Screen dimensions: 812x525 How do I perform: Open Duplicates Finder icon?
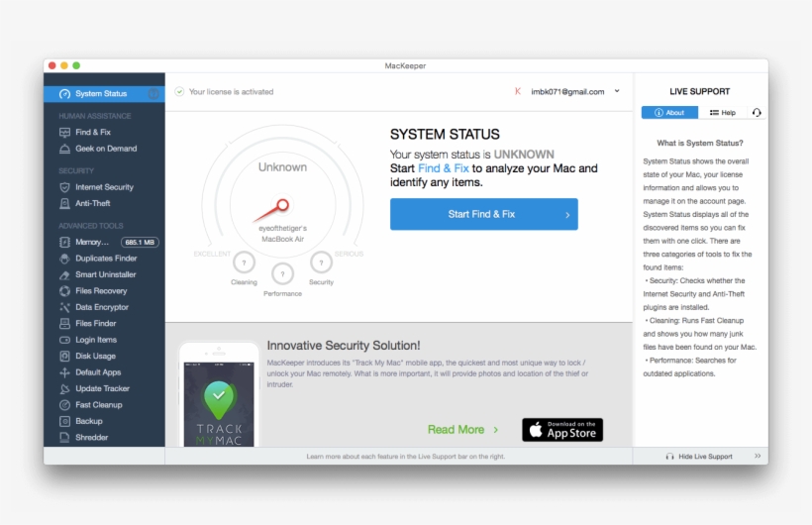point(64,259)
